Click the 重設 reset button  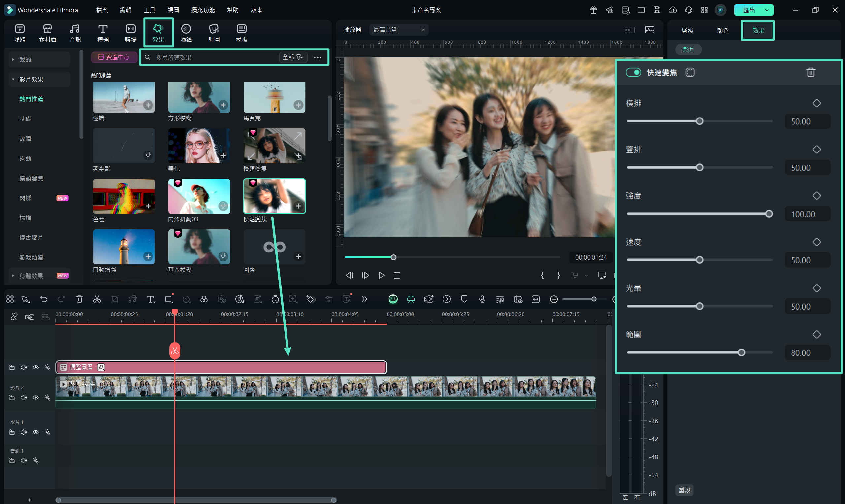[x=684, y=490]
